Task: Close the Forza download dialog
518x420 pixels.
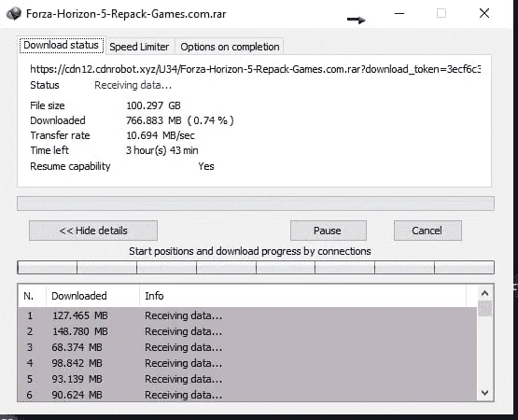Action: 484,13
